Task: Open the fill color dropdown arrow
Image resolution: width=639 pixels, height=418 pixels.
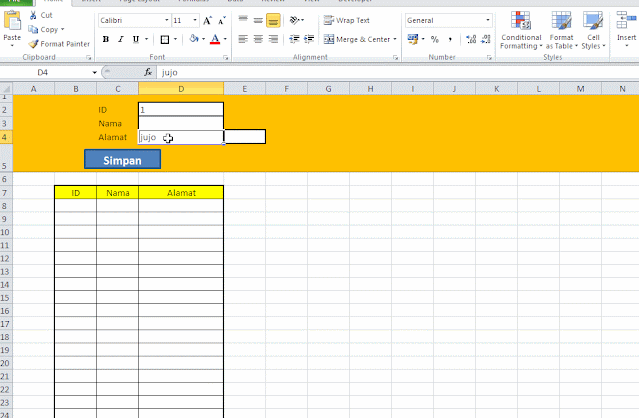Action: (203, 40)
